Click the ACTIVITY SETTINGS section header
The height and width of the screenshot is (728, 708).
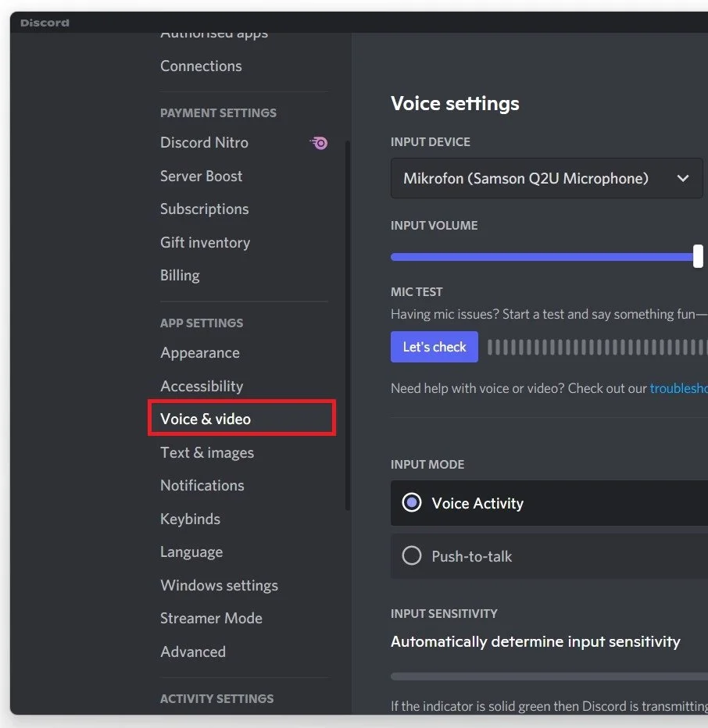coord(217,699)
